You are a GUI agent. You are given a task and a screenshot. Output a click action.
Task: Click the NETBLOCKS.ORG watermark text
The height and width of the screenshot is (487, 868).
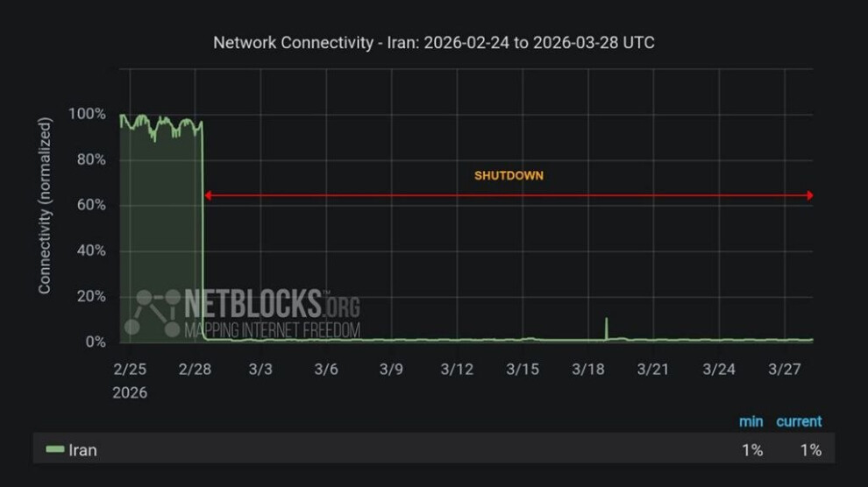(272, 305)
